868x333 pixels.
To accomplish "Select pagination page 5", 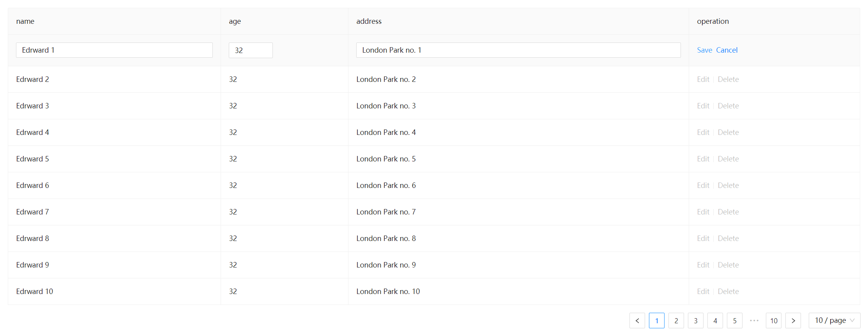I will click(734, 321).
